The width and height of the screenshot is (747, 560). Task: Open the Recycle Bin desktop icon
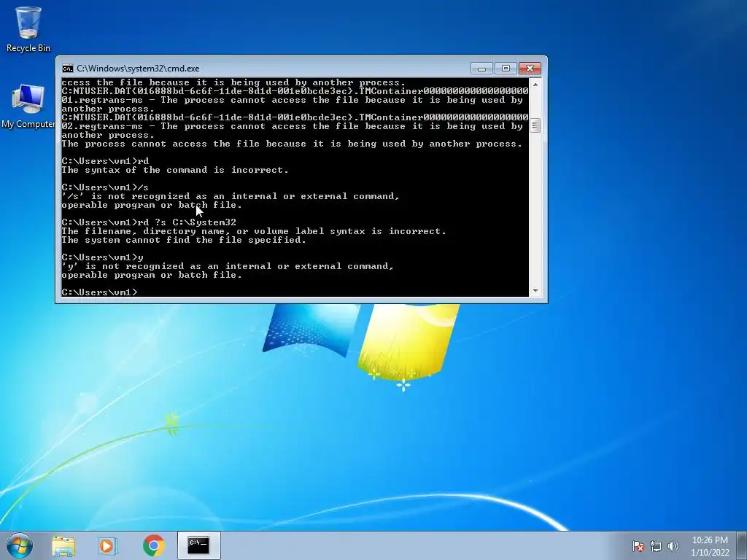click(x=28, y=28)
